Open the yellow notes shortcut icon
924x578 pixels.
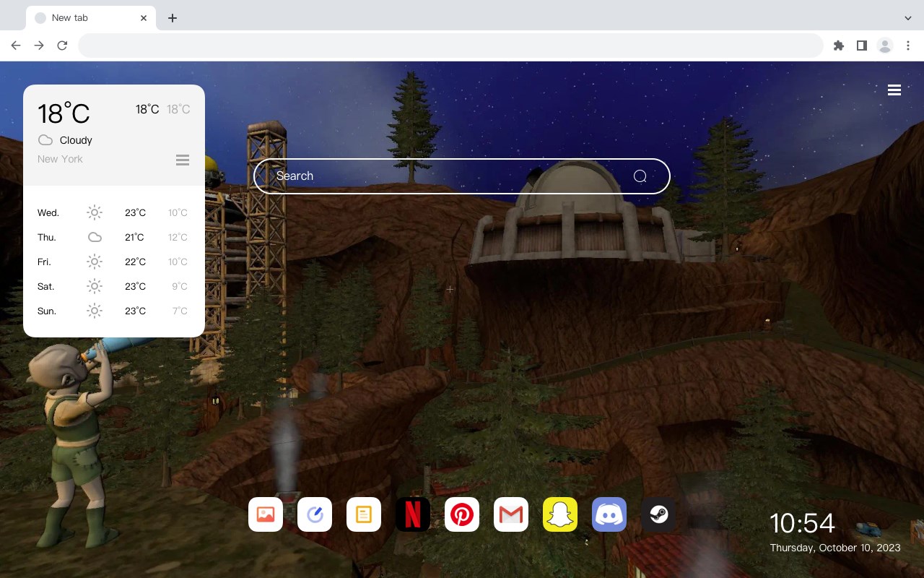pos(364,514)
